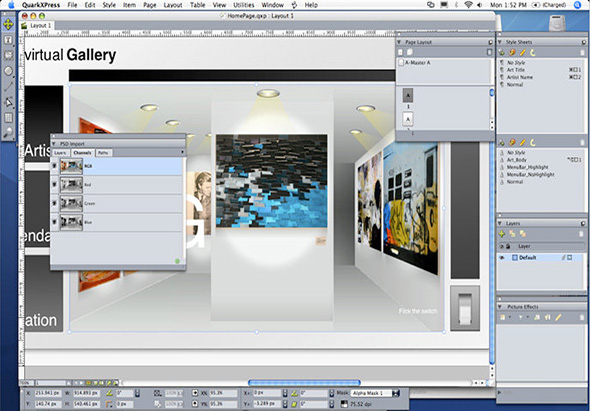Click delete page icon in Page Layout
The height and width of the screenshot is (411, 590).
[489, 52]
